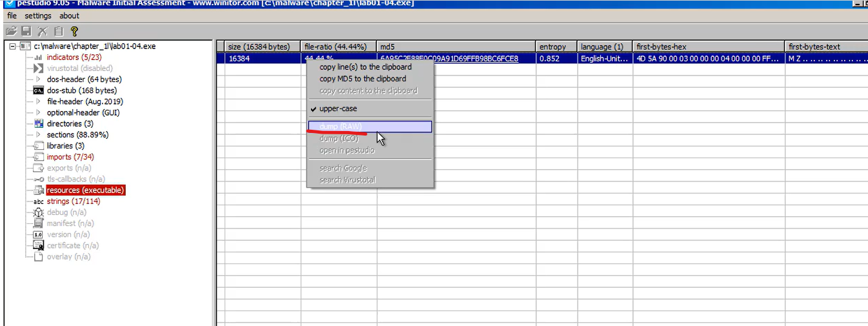Click the English-Unit... language cell

(x=605, y=58)
